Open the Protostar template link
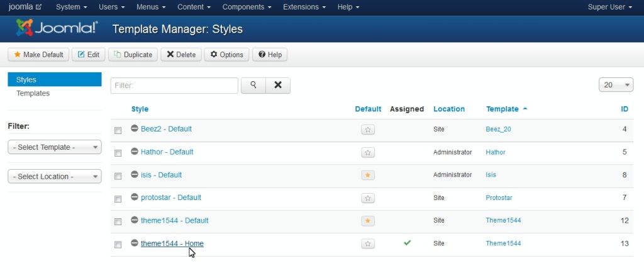 (499, 198)
